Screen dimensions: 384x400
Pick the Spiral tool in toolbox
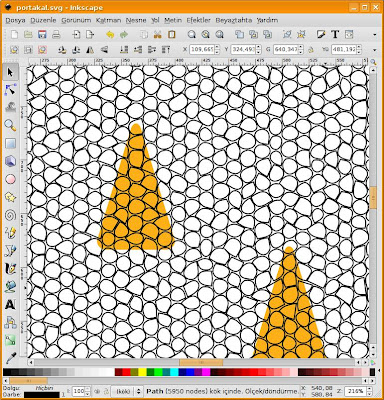[11, 215]
